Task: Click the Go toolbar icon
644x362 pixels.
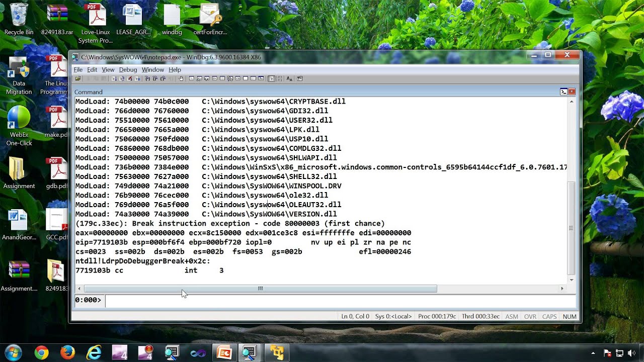Action: click(x=114, y=78)
